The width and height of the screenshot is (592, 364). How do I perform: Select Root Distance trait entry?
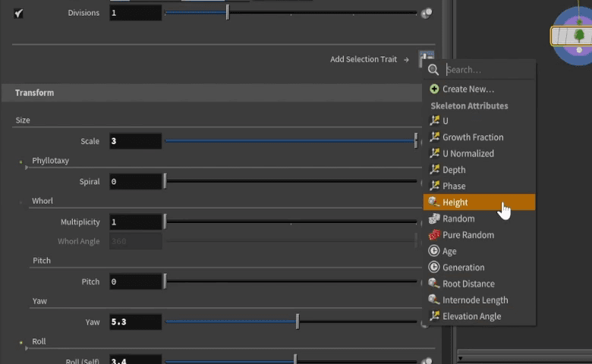pos(479,284)
